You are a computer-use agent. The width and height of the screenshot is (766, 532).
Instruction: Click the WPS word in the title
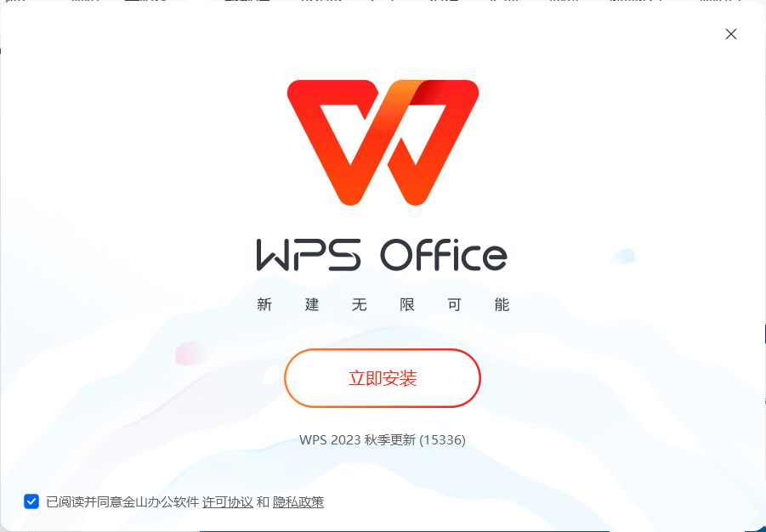(309, 254)
